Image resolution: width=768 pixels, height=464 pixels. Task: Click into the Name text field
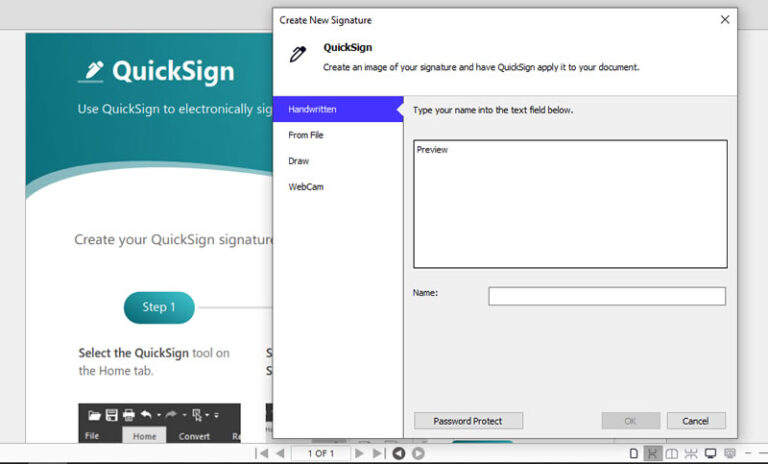point(606,296)
